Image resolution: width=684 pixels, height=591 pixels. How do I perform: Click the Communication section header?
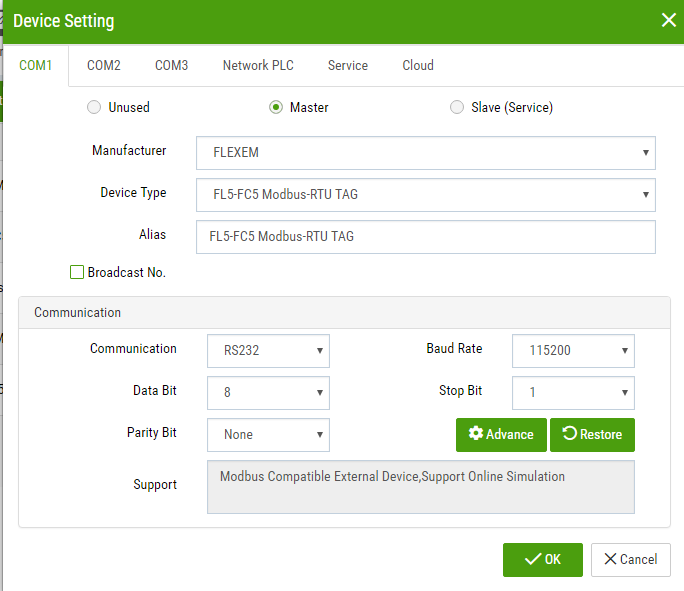[x=344, y=312]
